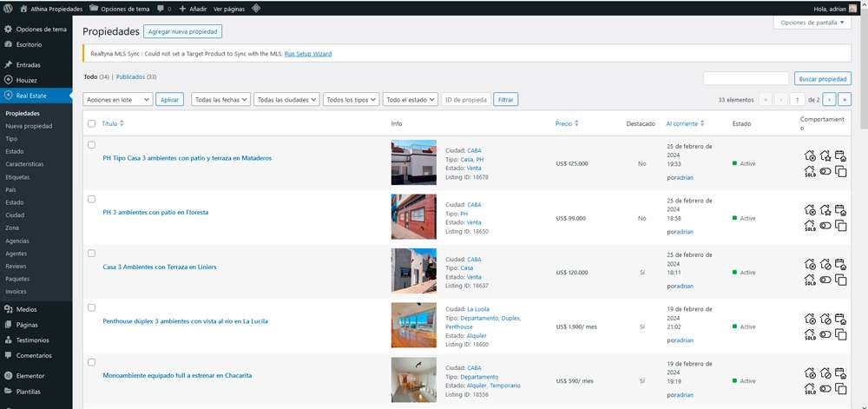Follow the Run Setup Wizard link
868x409 pixels.
pos(308,54)
